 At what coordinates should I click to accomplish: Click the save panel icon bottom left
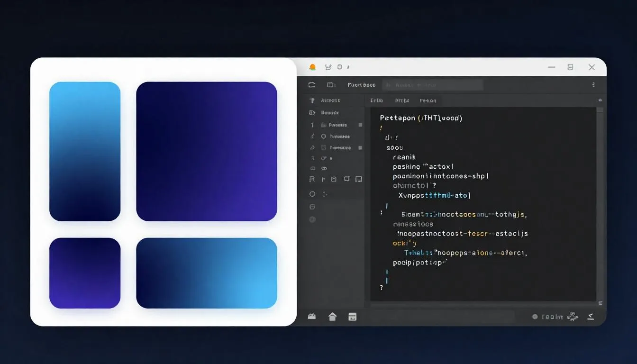tap(353, 317)
